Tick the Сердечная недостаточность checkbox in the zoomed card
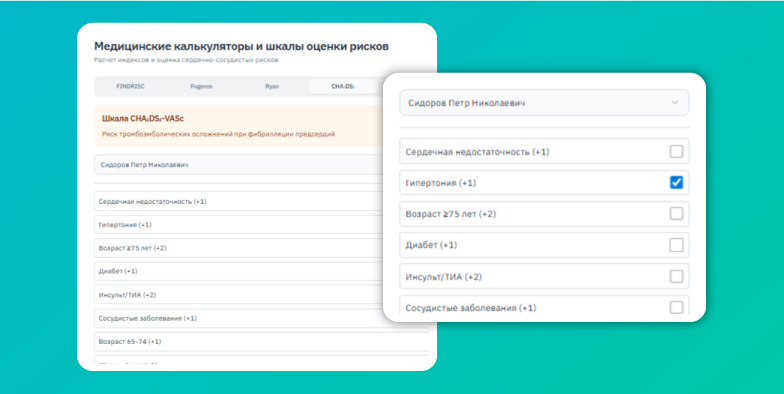784x394 pixels. coord(676,152)
